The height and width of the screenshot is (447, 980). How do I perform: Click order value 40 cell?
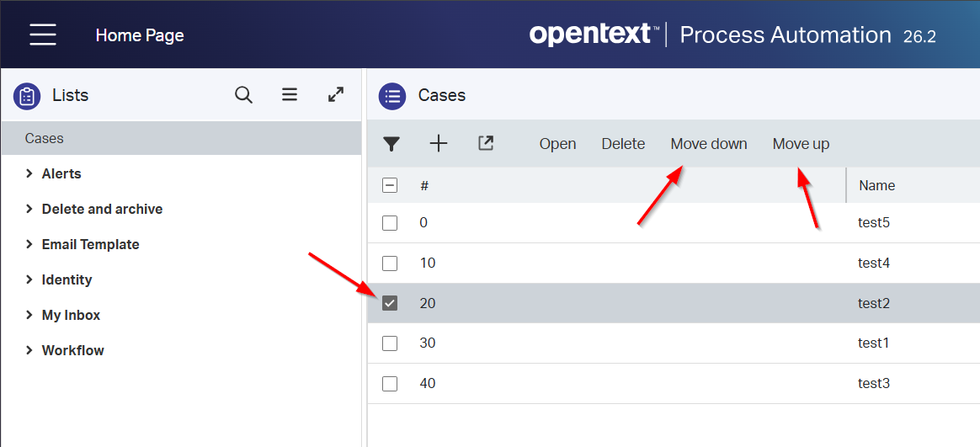coord(428,383)
